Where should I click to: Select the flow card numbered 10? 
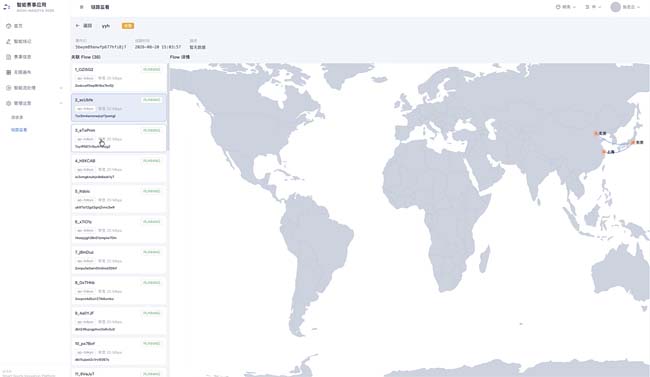point(119,352)
